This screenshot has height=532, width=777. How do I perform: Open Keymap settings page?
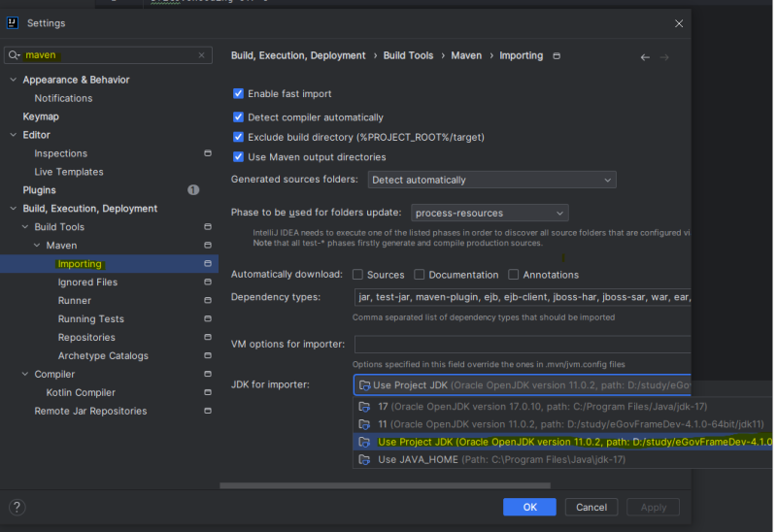(41, 116)
